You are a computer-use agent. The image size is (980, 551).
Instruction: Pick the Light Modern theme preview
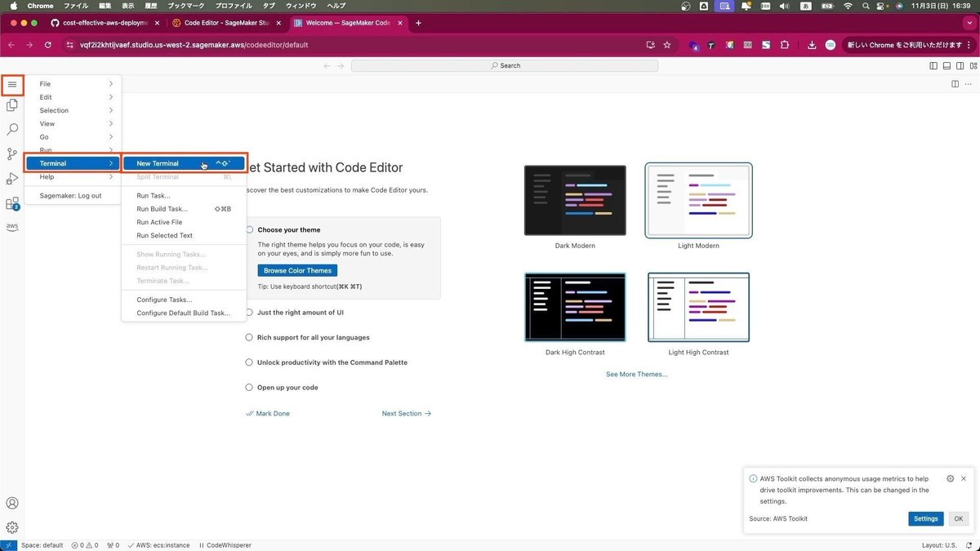click(698, 200)
